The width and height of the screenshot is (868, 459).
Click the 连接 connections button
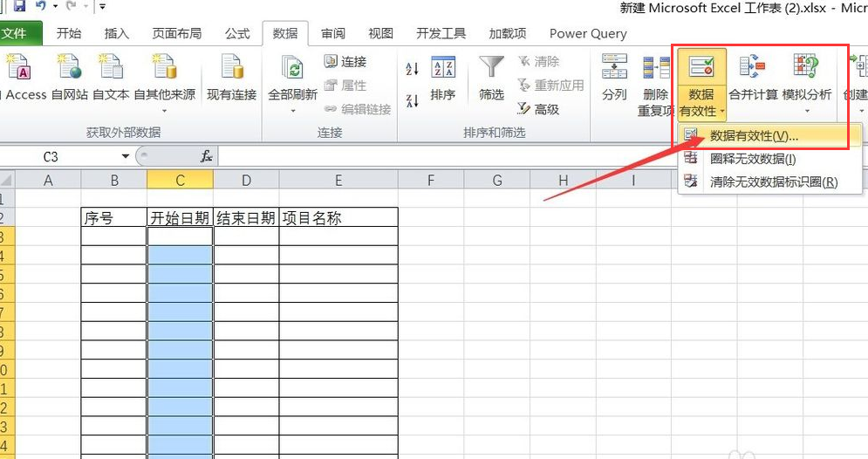[345, 61]
